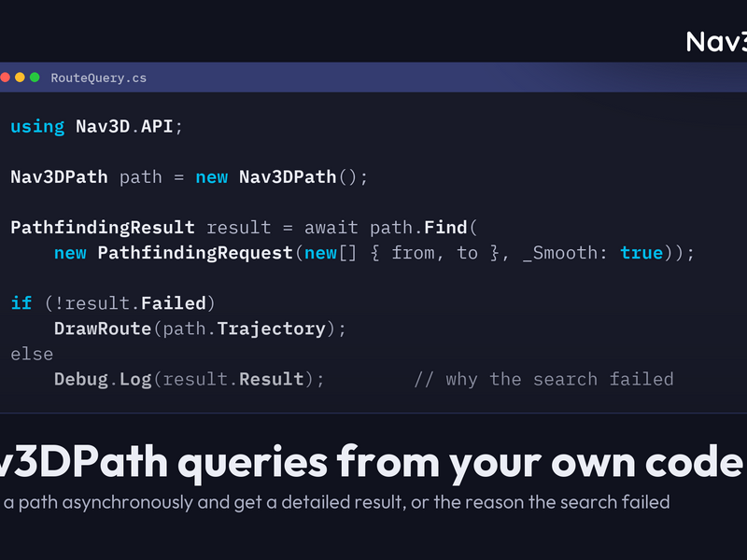
Task: Click the "new PathfindingRequest" code line
Action: point(374,253)
